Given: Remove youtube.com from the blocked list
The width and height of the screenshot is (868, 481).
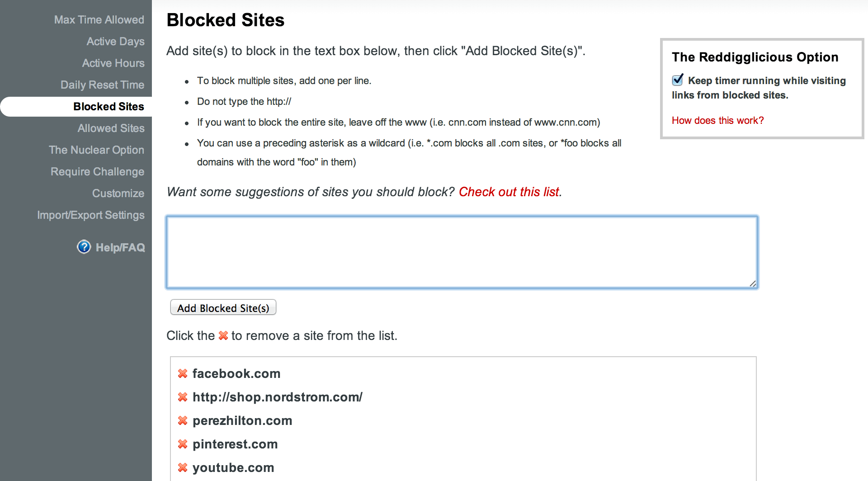Looking at the screenshot, I should click(183, 467).
